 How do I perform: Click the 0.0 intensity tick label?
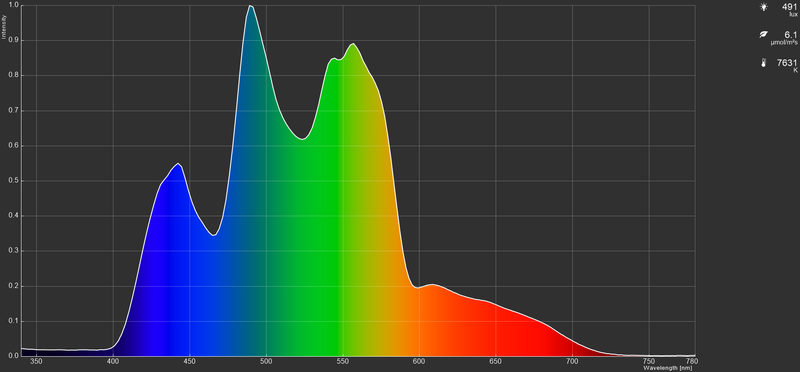pyautogui.click(x=14, y=355)
